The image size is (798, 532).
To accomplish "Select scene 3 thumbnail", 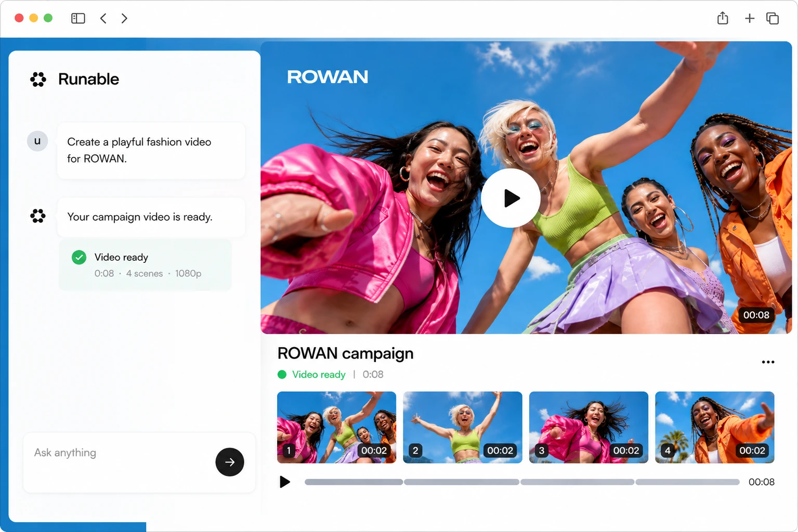I will [x=588, y=427].
